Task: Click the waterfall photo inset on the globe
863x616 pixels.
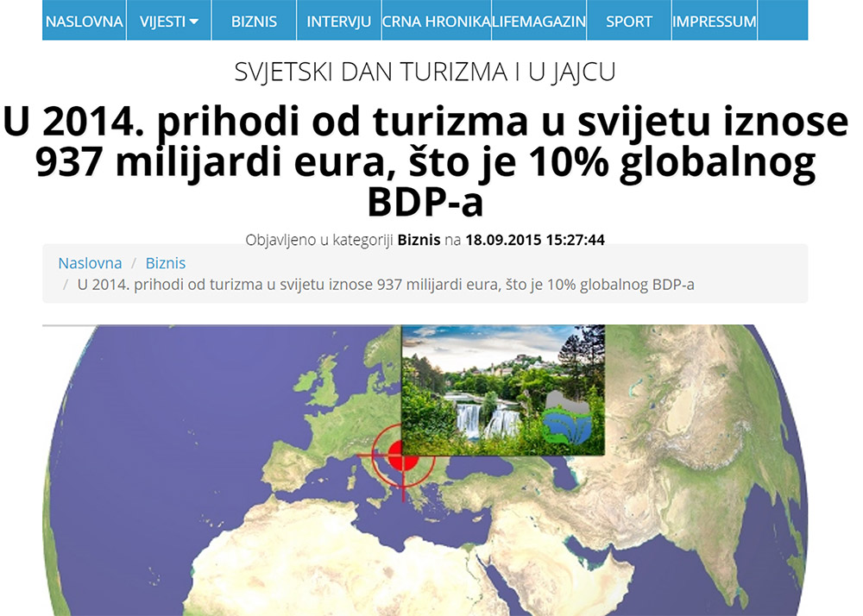Action: [x=503, y=389]
